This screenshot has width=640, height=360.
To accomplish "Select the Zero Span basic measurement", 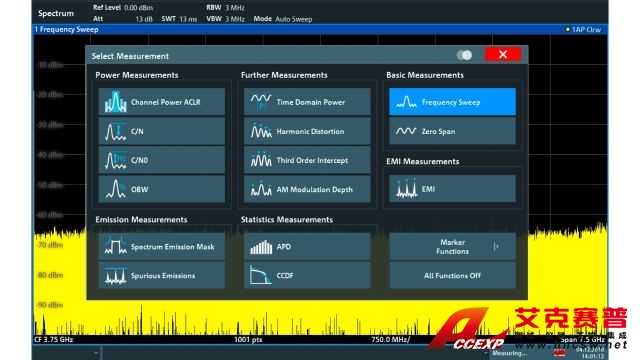I will 452,131.
